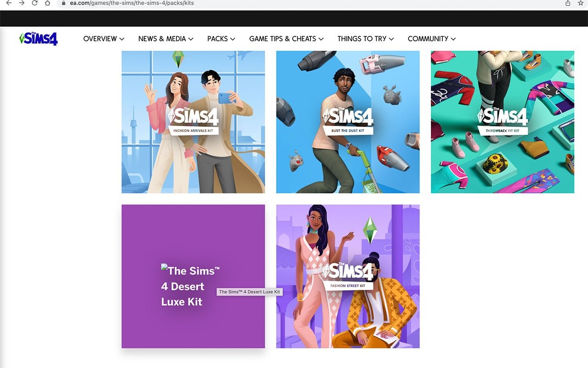
Task: Bookmark page with the star icon
Action: point(581,3)
